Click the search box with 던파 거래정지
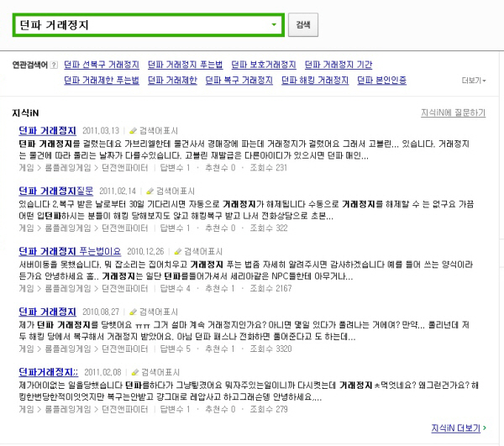The height and width of the screenshot is (446, 504). click(x=148, y=25)
